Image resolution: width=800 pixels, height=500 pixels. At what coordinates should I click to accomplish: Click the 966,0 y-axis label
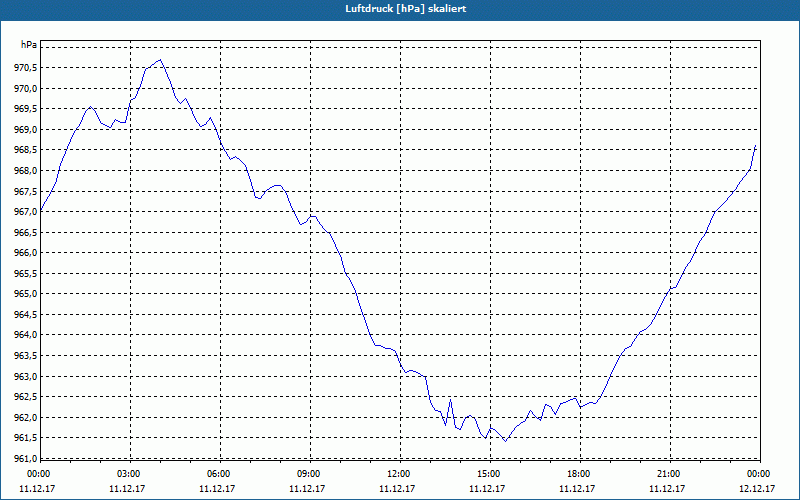[24, 253]
